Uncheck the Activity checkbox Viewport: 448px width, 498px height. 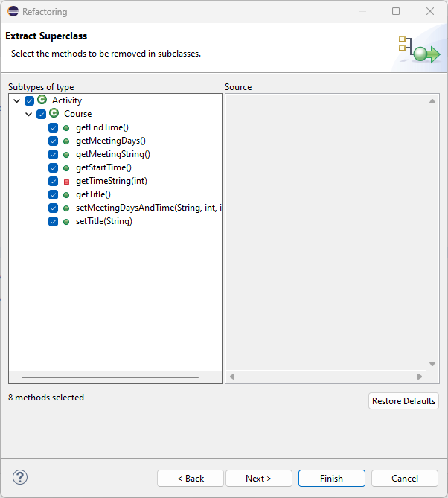(29, 100)
